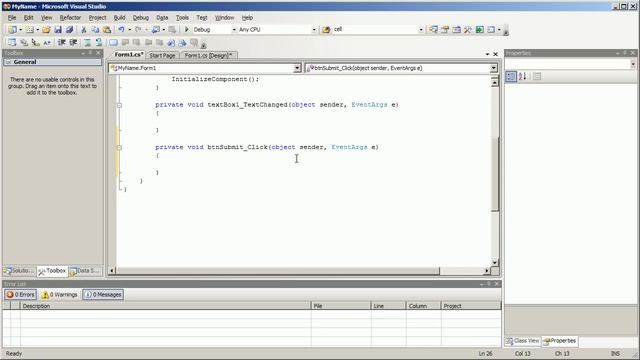Open the 'cell' find combo box dropdown

[x=421, y=30]
